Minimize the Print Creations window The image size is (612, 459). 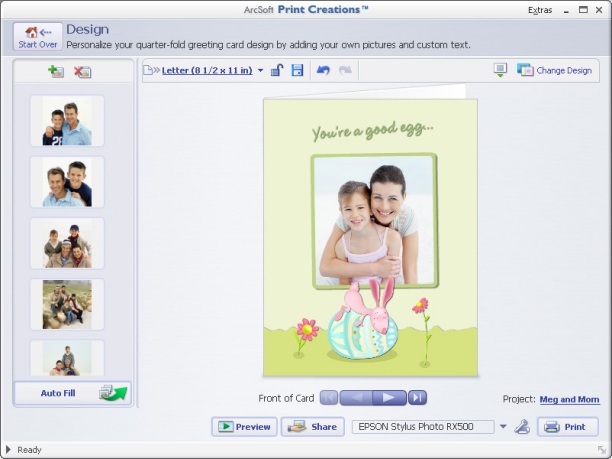click(x=566, y=11)
